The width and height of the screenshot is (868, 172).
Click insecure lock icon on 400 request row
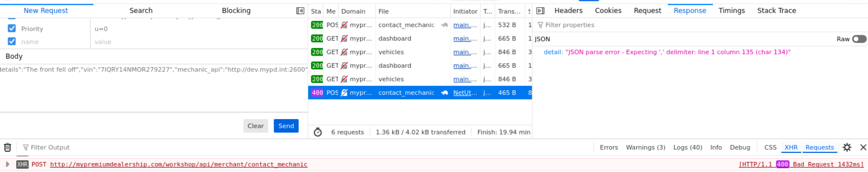pos(344,93)
